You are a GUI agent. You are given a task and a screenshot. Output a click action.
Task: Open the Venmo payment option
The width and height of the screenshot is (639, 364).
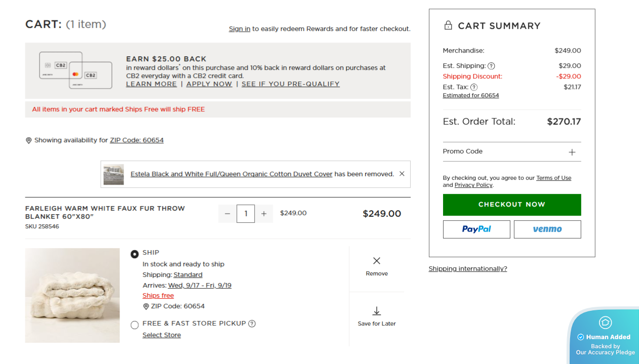coord(547,229)
